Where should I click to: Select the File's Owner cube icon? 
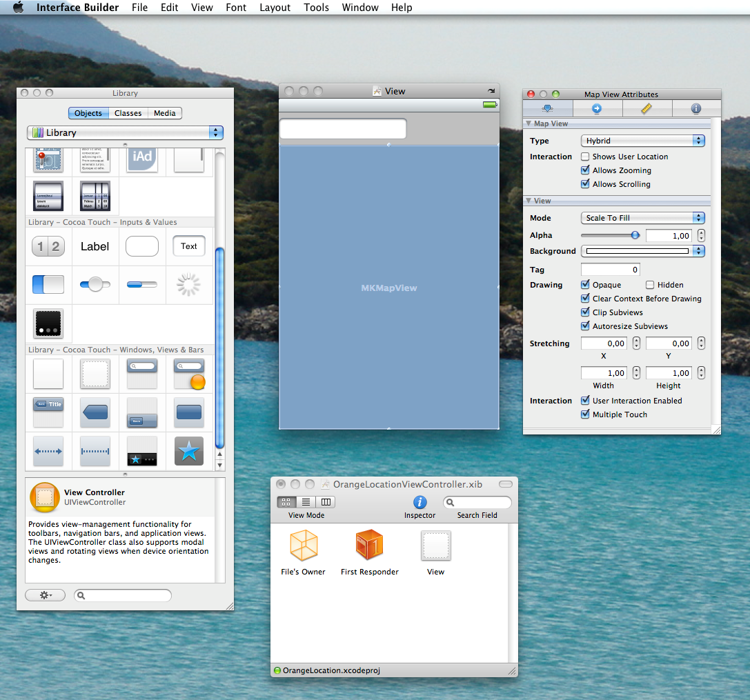304,546
